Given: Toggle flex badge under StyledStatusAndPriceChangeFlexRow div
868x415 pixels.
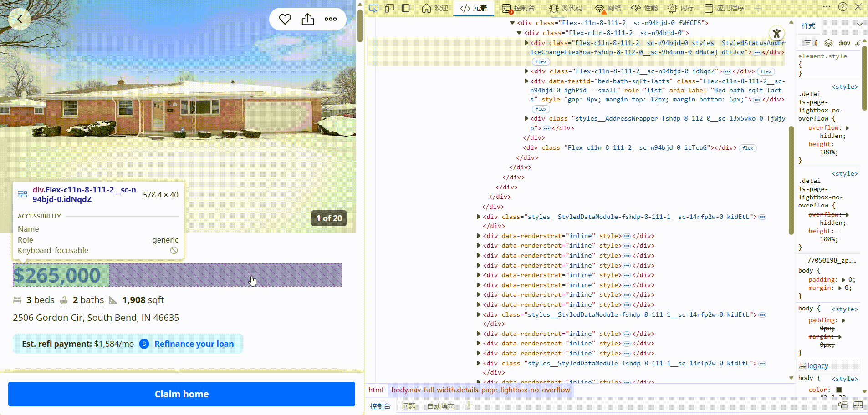Looking at the screenshot, I should [541, 61].
